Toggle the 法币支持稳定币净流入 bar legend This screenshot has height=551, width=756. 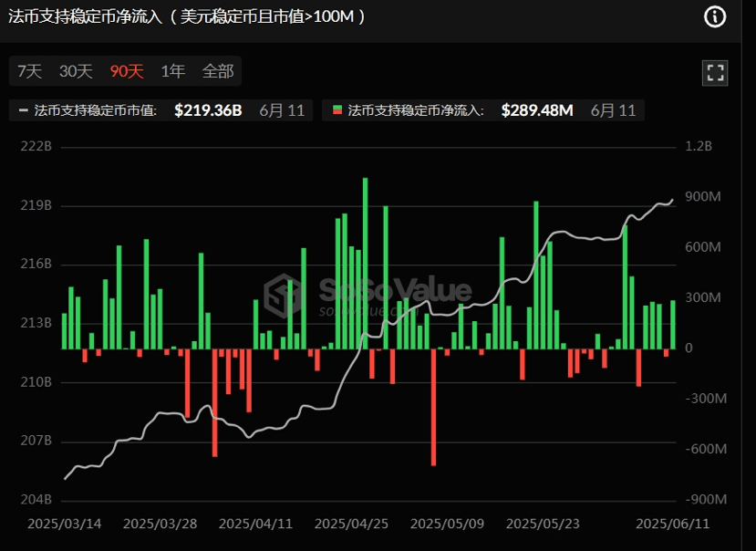coord(483,110)
